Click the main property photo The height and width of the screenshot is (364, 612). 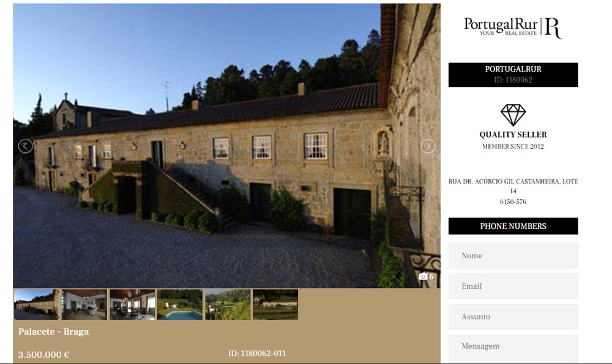pos(227,146)
